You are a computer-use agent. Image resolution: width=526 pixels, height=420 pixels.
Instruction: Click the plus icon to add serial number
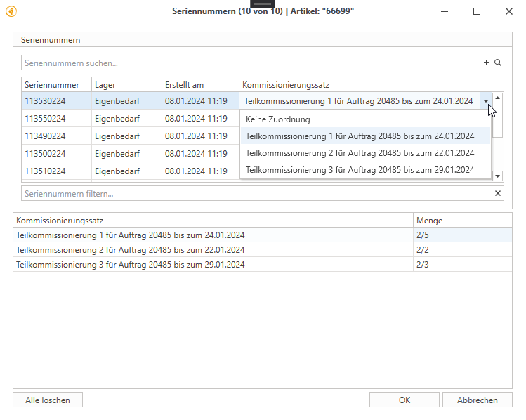(487, 63)
